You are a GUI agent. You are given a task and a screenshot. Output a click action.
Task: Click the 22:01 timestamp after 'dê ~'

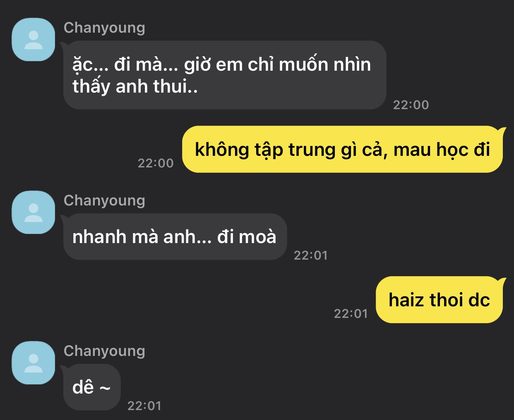144,406
